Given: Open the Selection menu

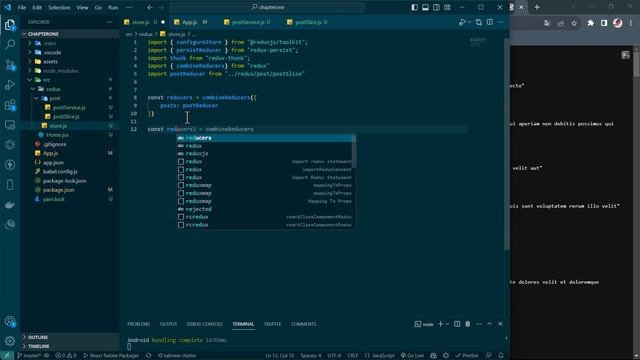Looking at the screenshot, I should (x=59, y=7).
